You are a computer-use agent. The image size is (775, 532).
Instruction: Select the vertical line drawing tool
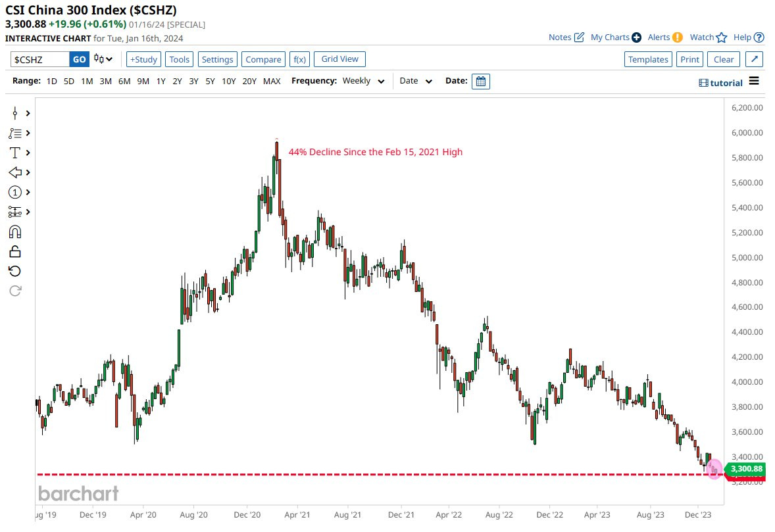tap(14, 113)
